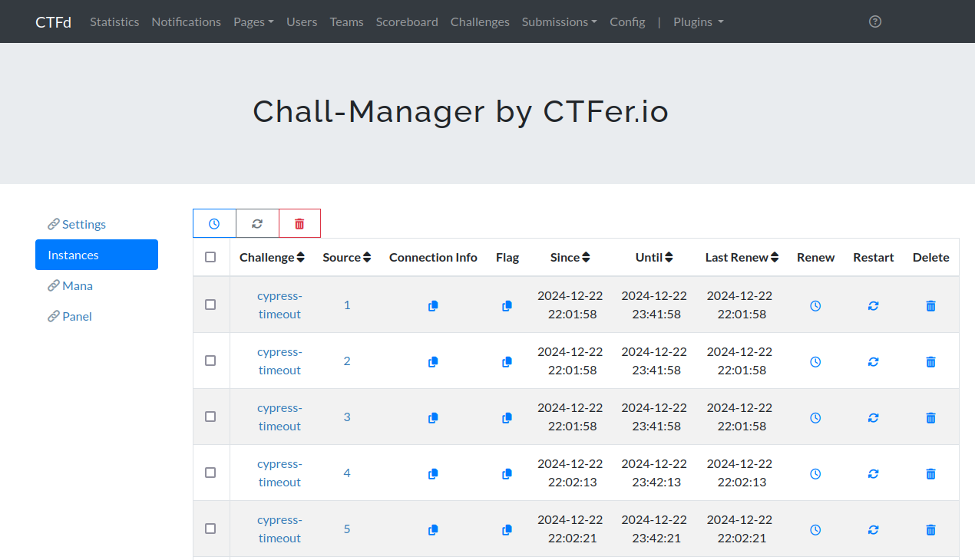Click the CTFd brand link

[x=53, y=21]
